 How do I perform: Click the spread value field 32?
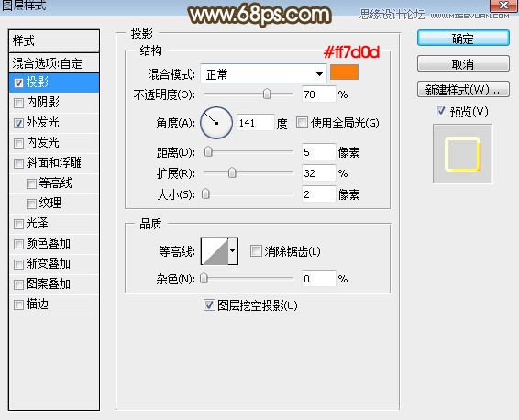[x=318, y=173]
